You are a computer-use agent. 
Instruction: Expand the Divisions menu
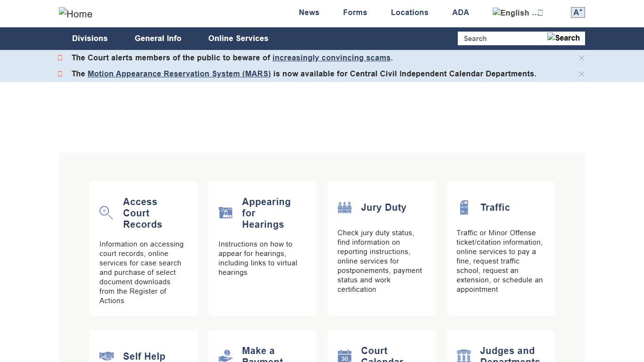(90, 39)
